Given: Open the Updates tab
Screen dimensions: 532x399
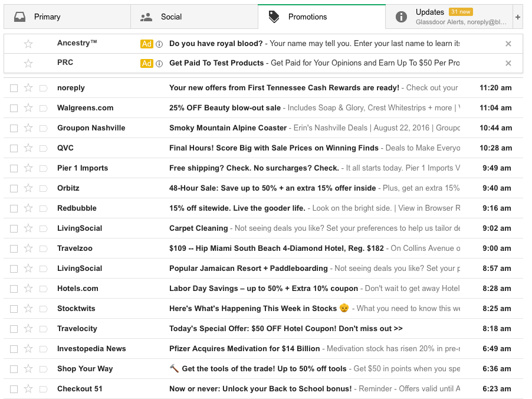Looking at the screenshot, I should tap(449, 17).
